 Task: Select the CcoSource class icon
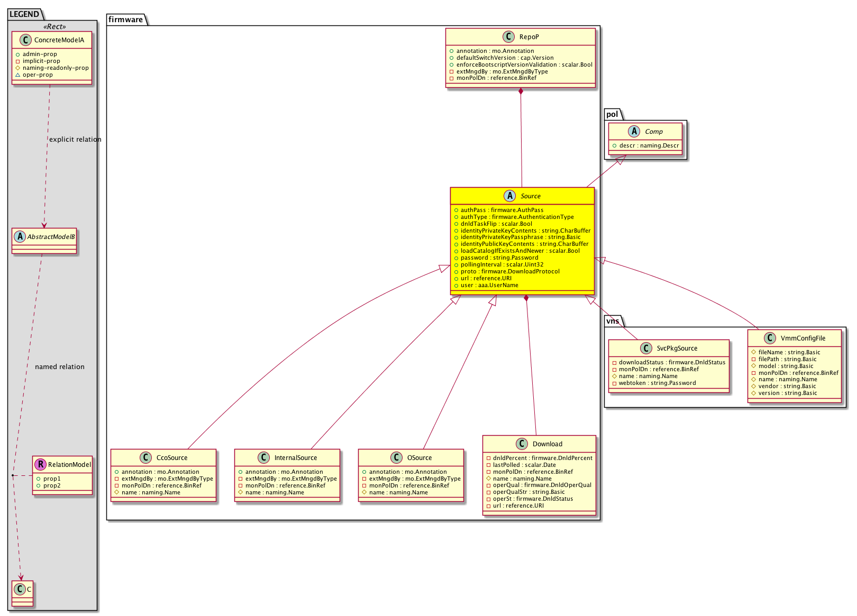click(x=146, y=457)
